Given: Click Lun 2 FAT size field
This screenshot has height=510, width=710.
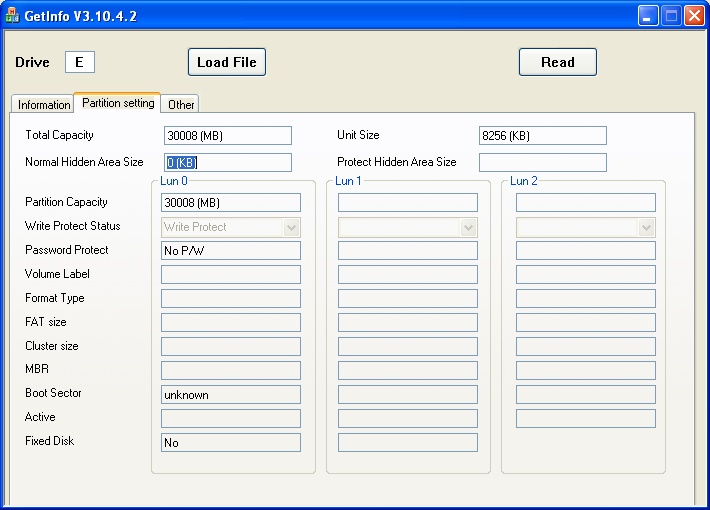Looking at the screenshot, I should tap(585, 322).
